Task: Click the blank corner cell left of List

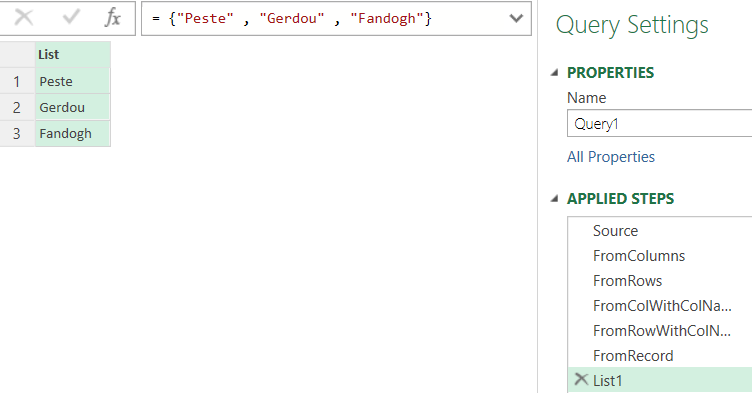Action: click(17, 54)
